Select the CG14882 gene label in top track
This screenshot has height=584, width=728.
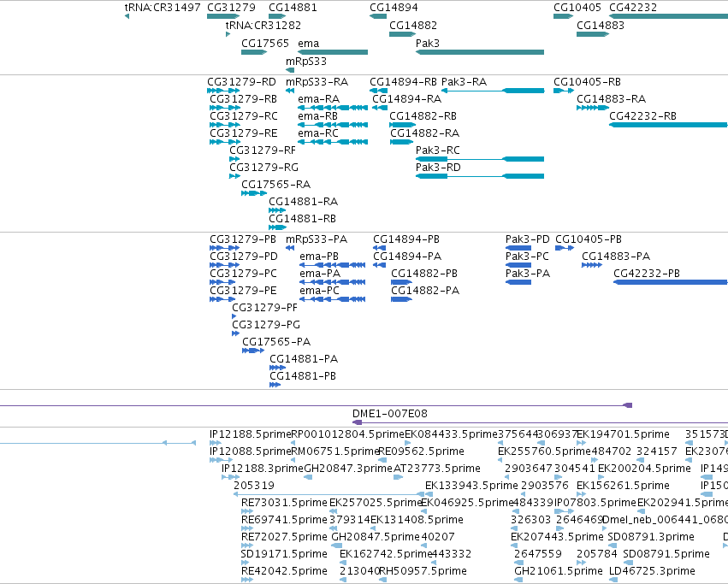tap(413, 25)
